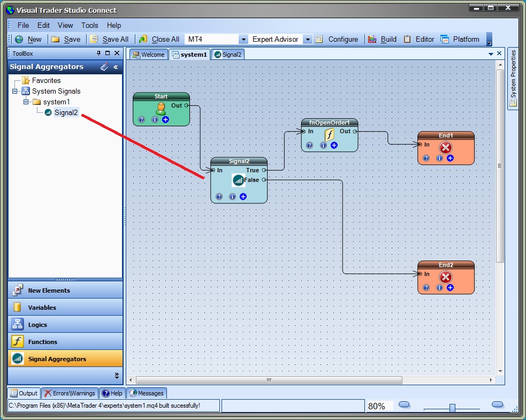
Task: Click the info icon on fnOpenOrder1 block
Action: pyautogui.click(x=323, y=145)
